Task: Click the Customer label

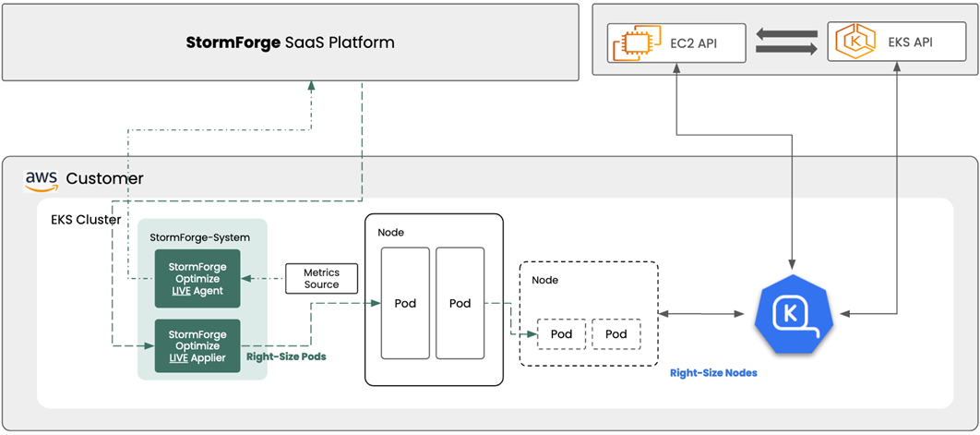Action: point(105,179)
